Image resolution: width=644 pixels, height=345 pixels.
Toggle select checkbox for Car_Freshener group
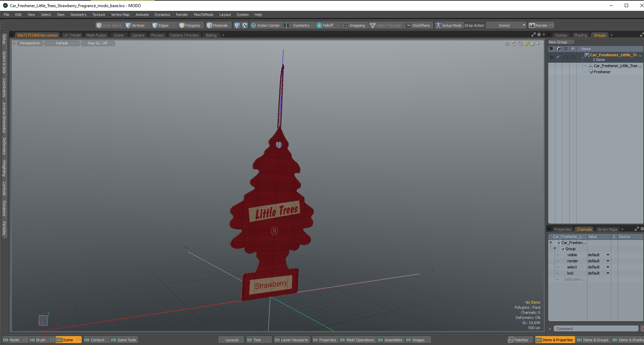click(565, 57)
